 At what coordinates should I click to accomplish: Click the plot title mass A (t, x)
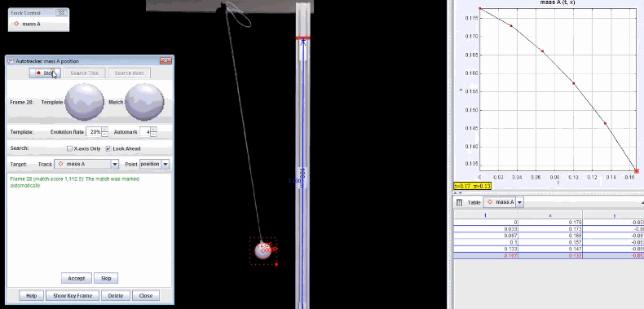[558, 2]
